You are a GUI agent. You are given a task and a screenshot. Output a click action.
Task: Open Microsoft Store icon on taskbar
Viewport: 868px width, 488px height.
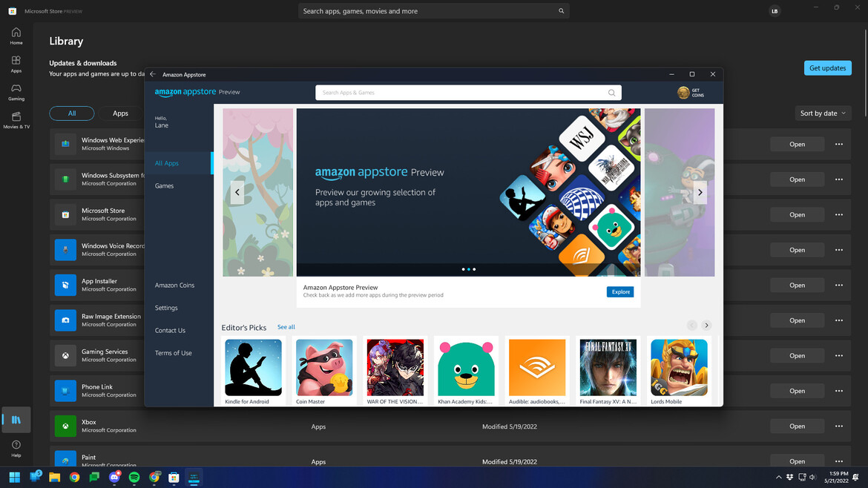174,477
